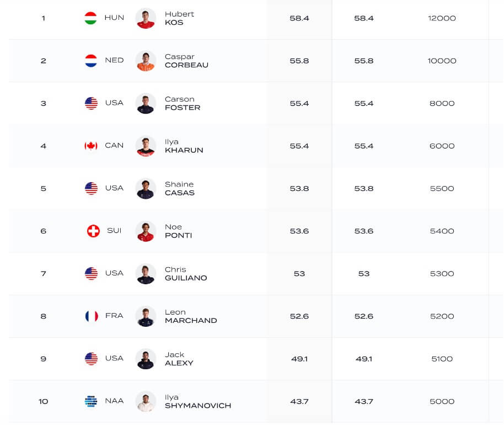Click the Shaine Casas name link
This screenshot has width=504, height=425.
tap(179, 188)
